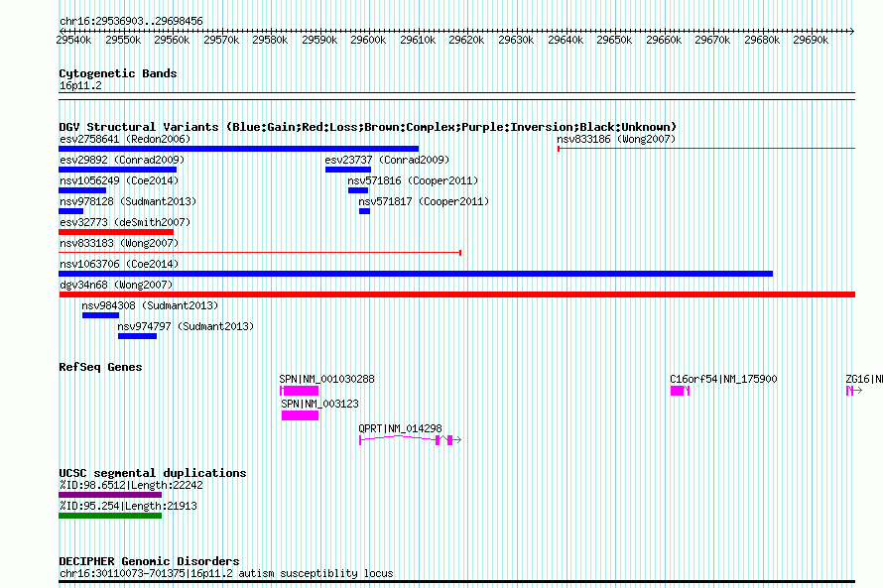Screen dimensions: 883x588
Task: Select the %ID:95.254|Length:21913 label
Action: [x=128, y=506]
